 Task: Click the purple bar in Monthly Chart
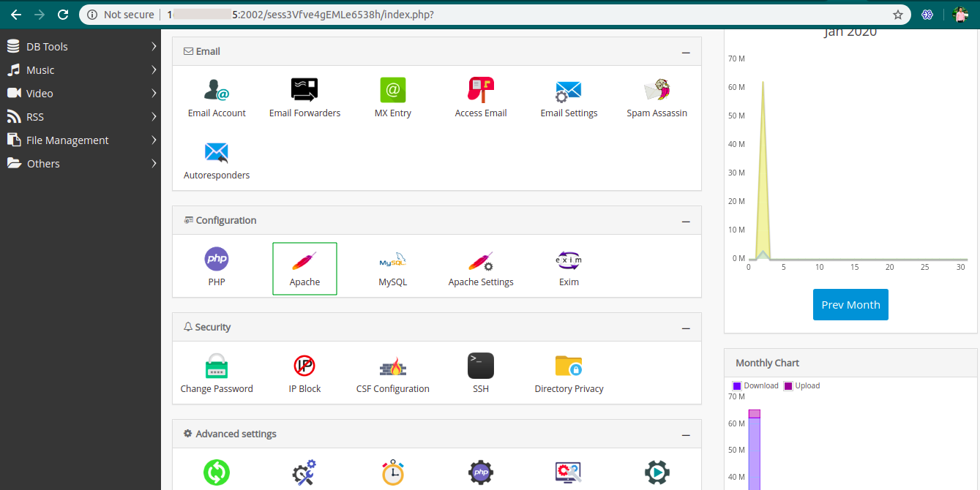[755, 453]
